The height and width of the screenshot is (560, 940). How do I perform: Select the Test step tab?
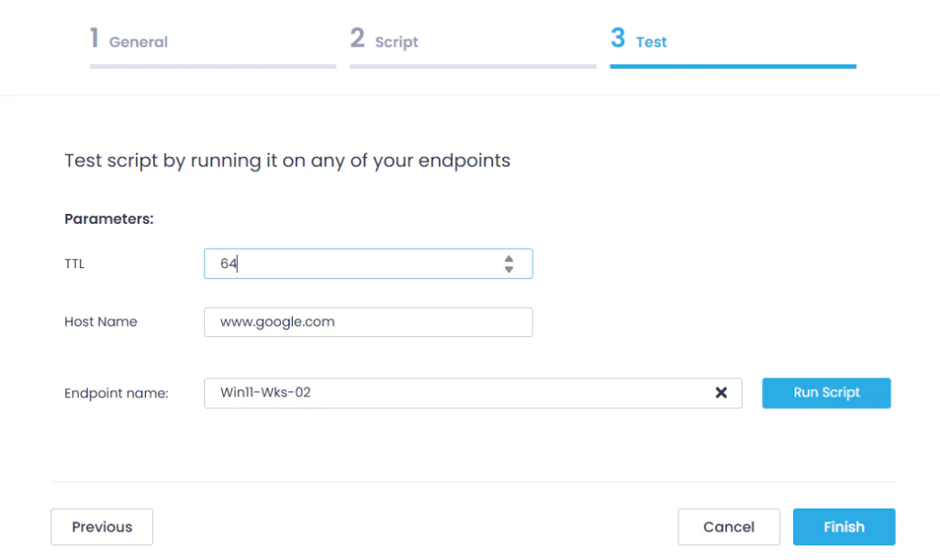tap(651, 41)
